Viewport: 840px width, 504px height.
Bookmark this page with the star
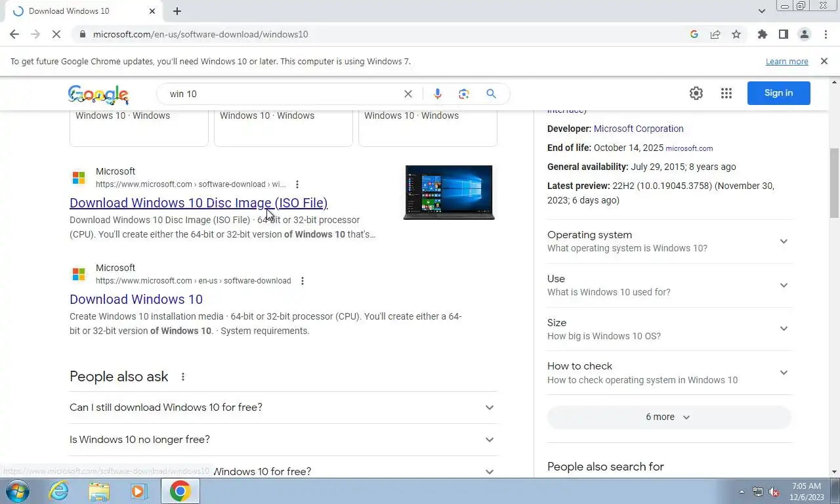pyautogui.click(x=736, y=34)
